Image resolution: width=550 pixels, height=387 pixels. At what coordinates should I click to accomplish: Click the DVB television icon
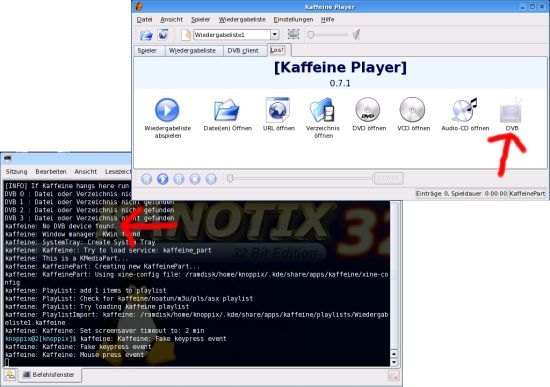[x=511, y=111]
